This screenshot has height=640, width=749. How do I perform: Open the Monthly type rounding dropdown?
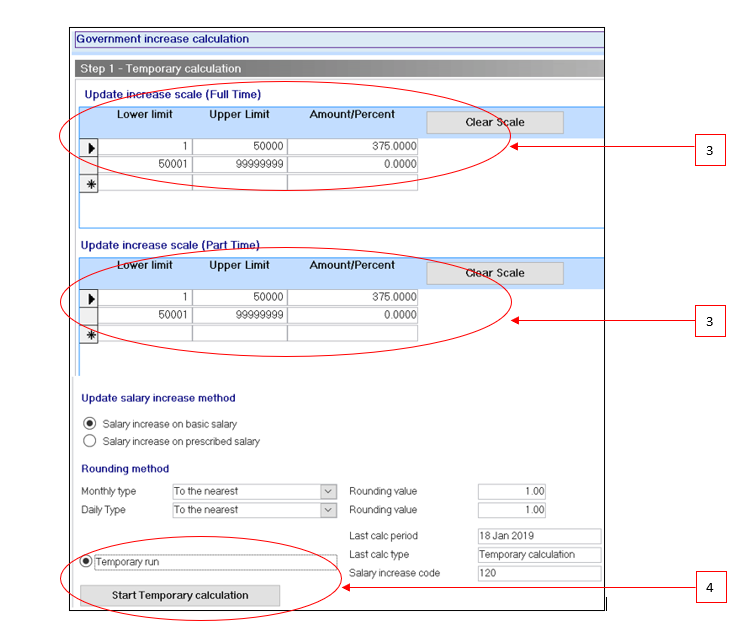pos(328,492)
